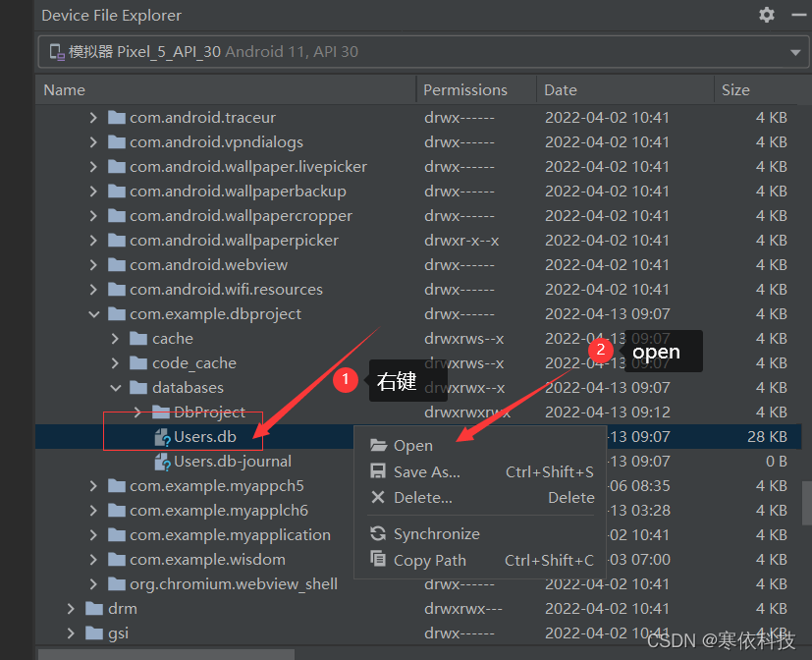Choose Synchronize in the context menu
Screen dimensions: 812x660
point(480,534)
